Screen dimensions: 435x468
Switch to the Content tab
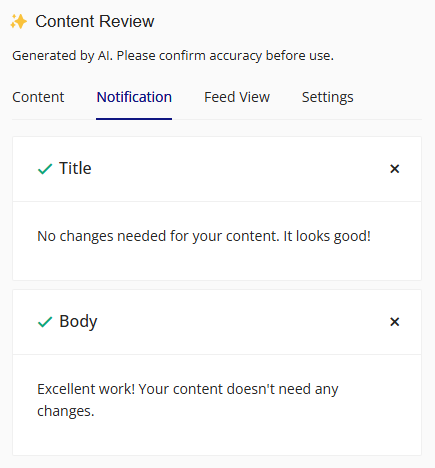point(38,97)
